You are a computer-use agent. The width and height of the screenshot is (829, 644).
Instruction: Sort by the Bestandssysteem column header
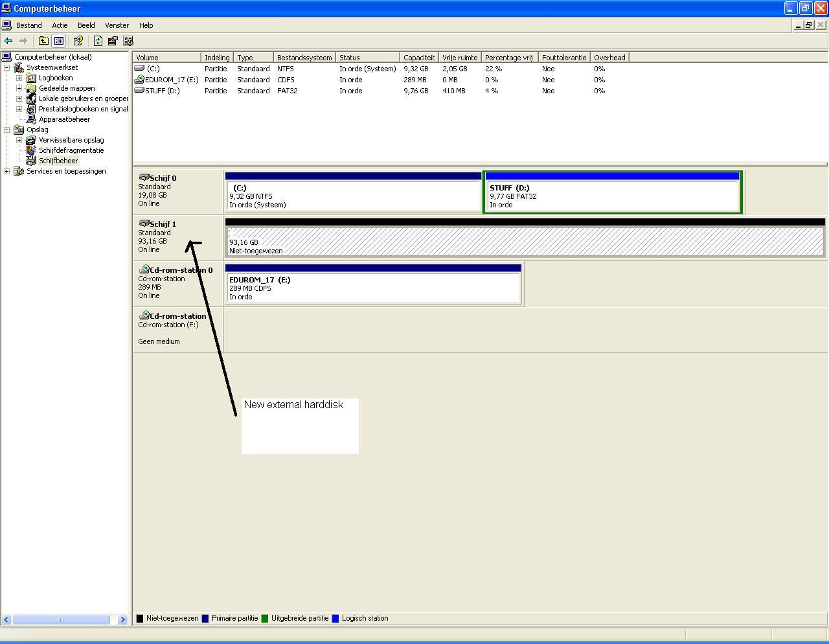(x=304, y=57)
